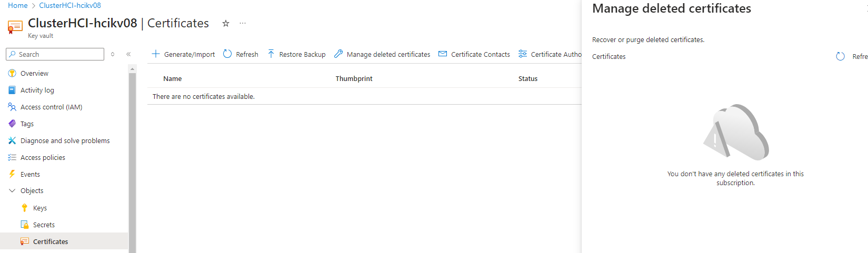Open Activity log page

(x=37, y=90)
